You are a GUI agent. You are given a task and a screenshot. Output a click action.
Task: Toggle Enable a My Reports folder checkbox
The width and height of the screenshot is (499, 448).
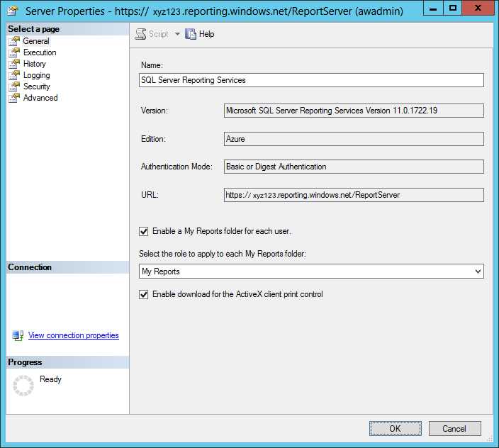(x=143, y=231)
